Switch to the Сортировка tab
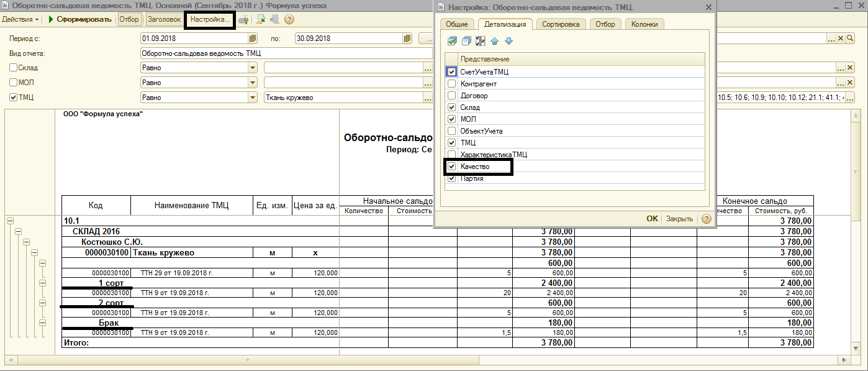The image size is (868, 371). (x=560, y=24)
